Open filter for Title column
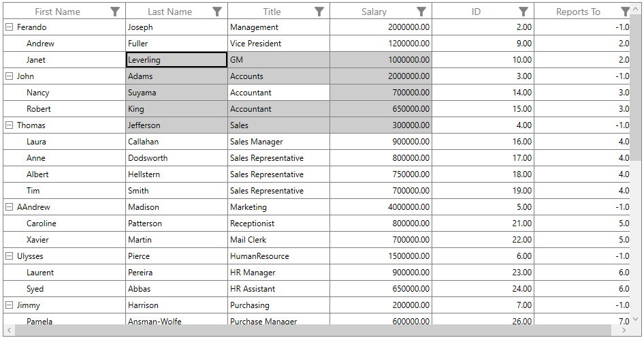Screen dimensions: 644x338 (x=319, y=12)
